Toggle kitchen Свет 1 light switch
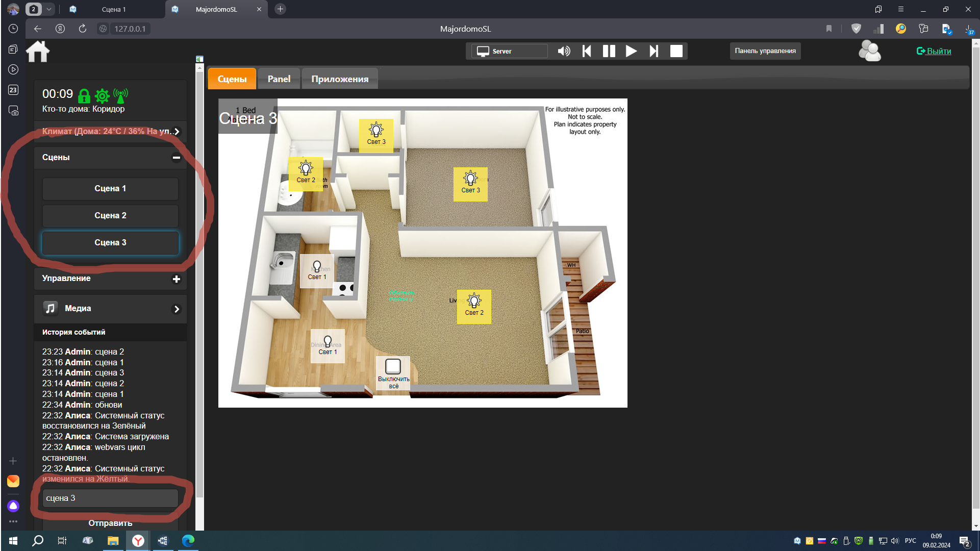This screenshot has width=980, height=551. [x=316, y=271]
